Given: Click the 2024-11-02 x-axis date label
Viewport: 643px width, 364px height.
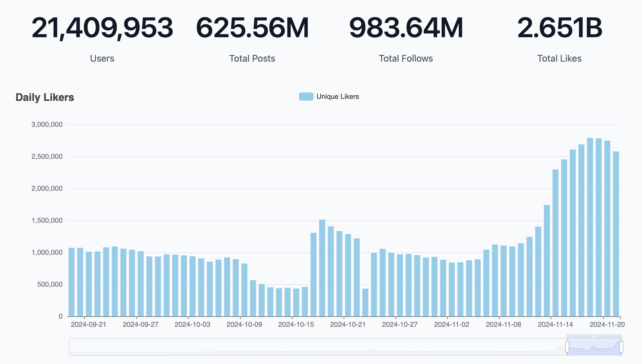Looking at the screenshot, I should tap(452, 324).
